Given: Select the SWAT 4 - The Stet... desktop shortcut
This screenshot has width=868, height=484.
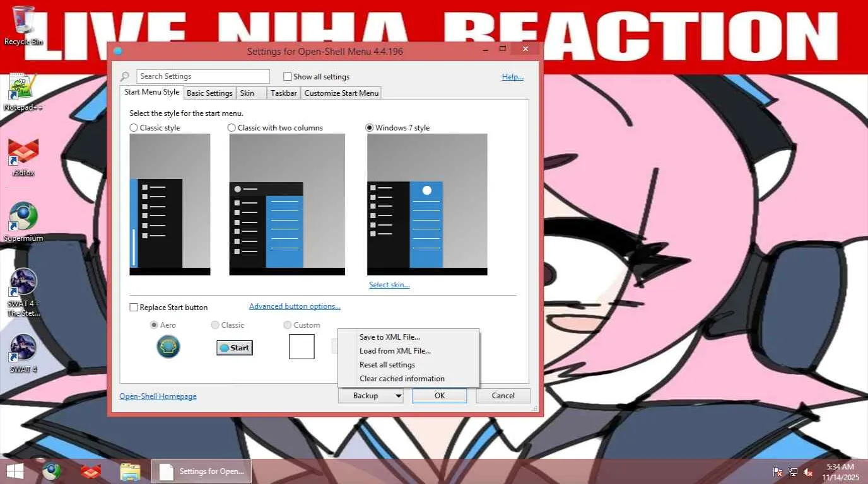Looking at the screenshot, I should tap(23, 293).
